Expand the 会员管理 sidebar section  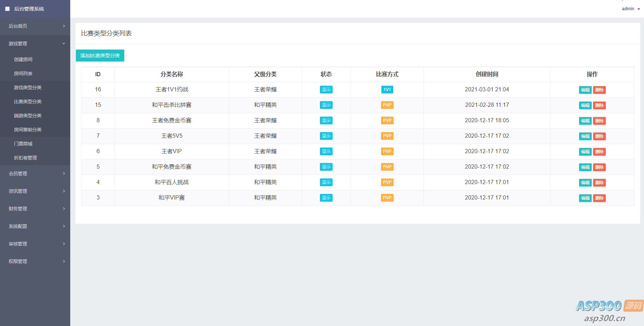point(35,174)
